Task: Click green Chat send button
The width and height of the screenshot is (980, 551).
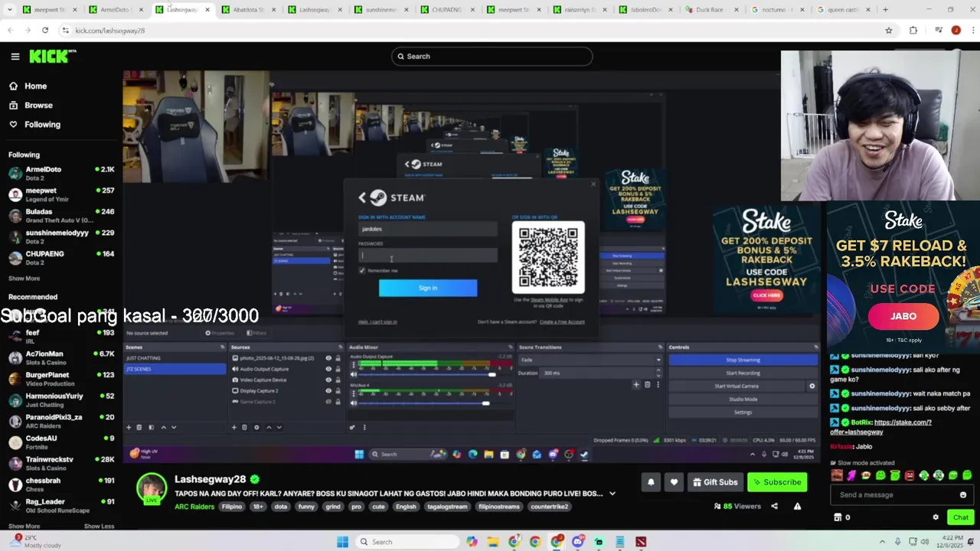Action: coord(961,517)
